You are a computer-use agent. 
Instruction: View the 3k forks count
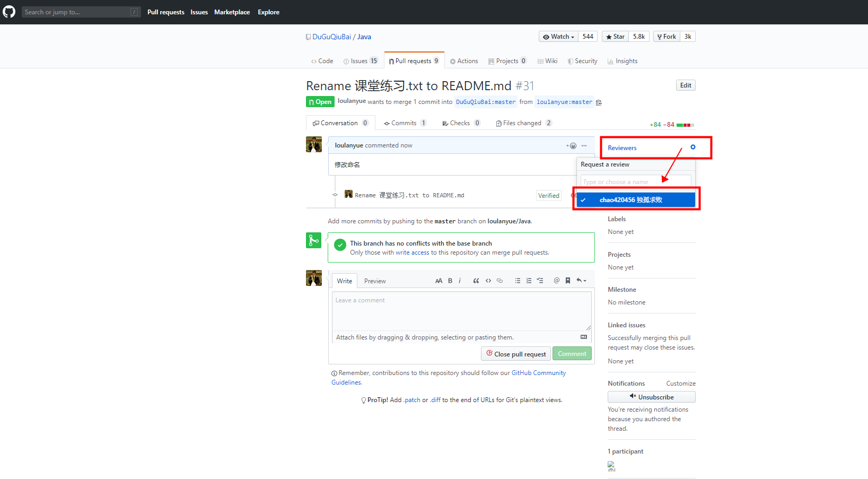(x=688, y=37)
